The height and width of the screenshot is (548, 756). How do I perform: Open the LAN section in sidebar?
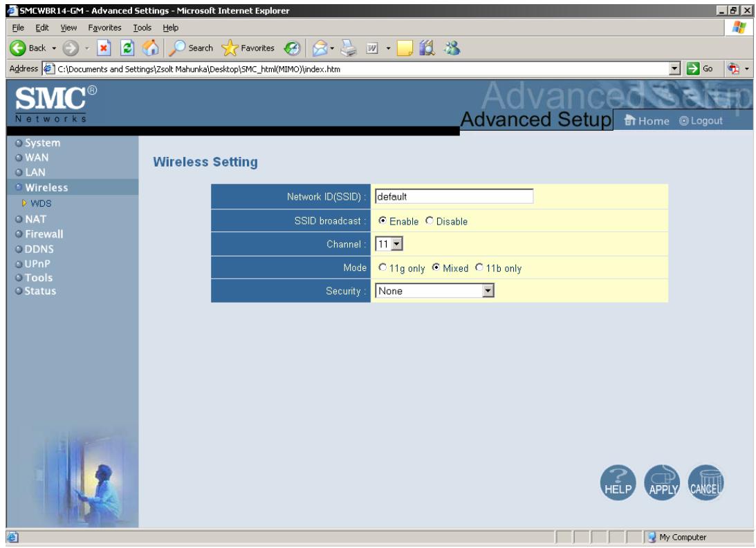pos(35,172)
